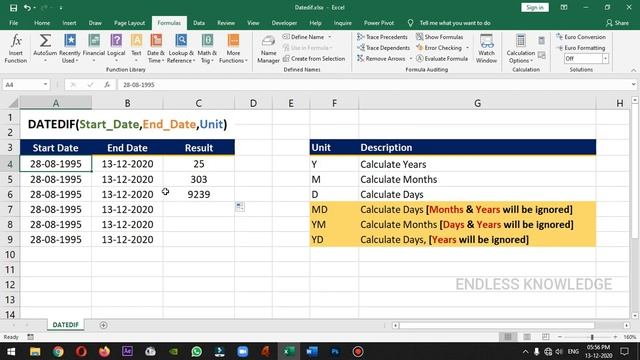Viewport: 640px width, 360px height.
Task: Click the formula bar fx button
Action: pyautogui.click(x=107, y=84)
